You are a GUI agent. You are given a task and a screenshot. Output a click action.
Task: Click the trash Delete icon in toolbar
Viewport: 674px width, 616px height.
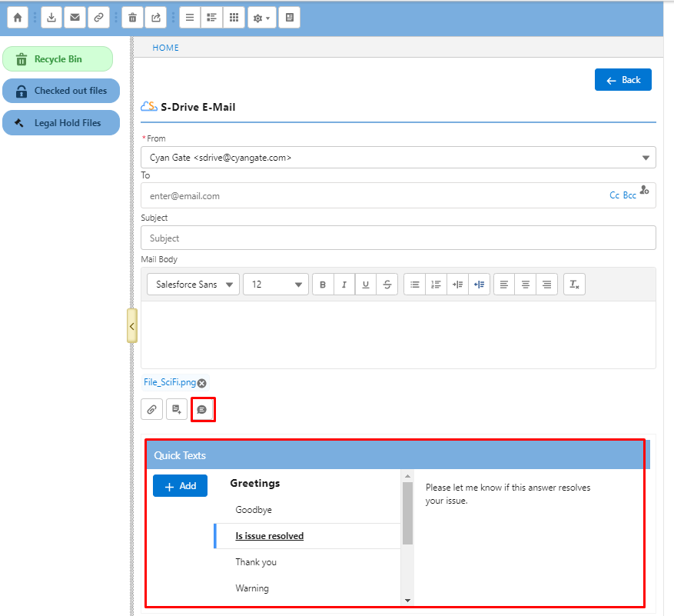click(132, 17)
